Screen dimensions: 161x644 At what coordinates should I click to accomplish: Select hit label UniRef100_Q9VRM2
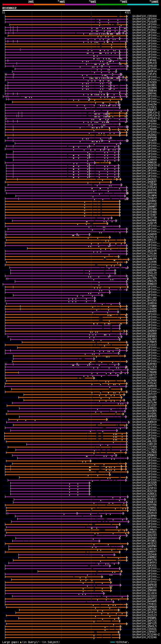point(144,201)
